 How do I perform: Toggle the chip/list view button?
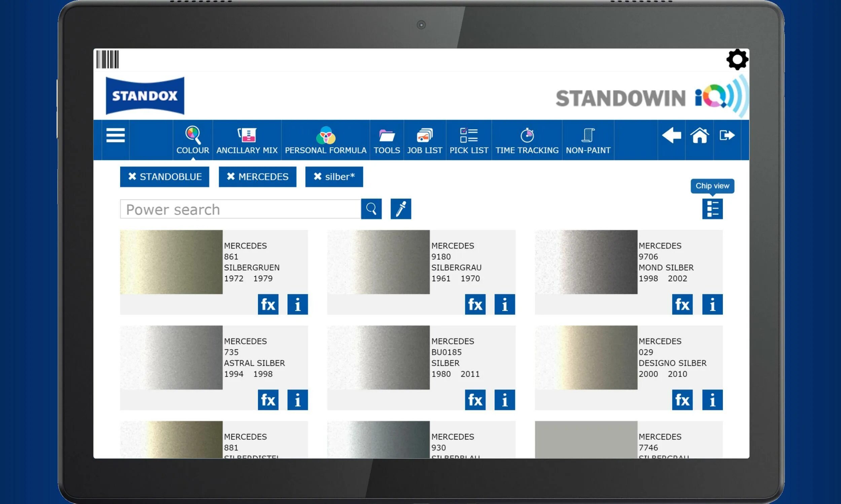pyautogui.click(x=712, y=209)
